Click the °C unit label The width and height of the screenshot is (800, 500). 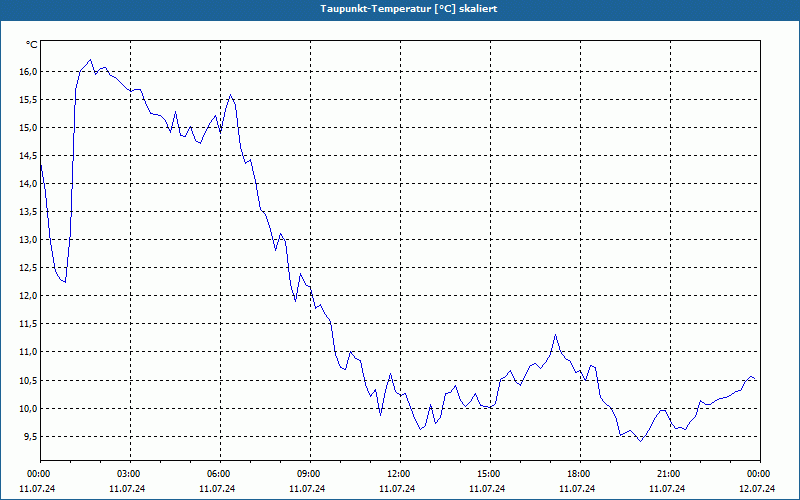click(32, 45)
